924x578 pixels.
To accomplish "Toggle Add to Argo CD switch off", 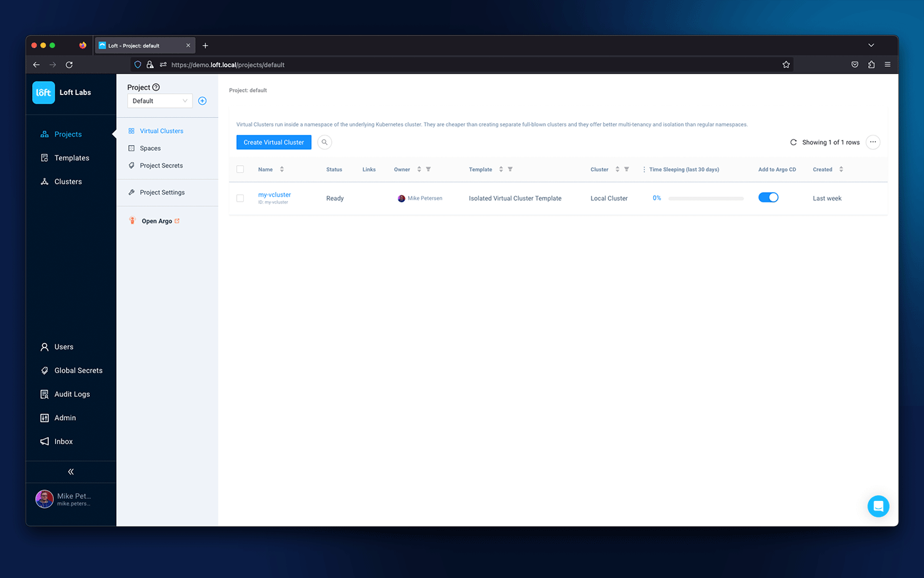I will coord(768,198).
